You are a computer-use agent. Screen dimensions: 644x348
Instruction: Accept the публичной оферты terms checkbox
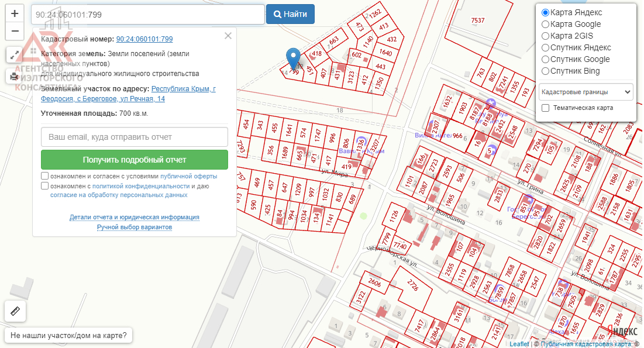tap(45, 176)
